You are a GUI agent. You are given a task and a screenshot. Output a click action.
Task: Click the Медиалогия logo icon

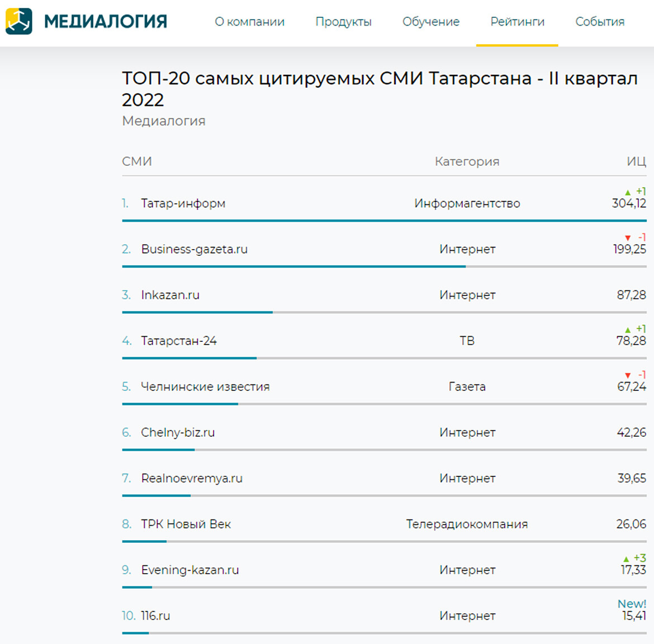click(19, 22)
